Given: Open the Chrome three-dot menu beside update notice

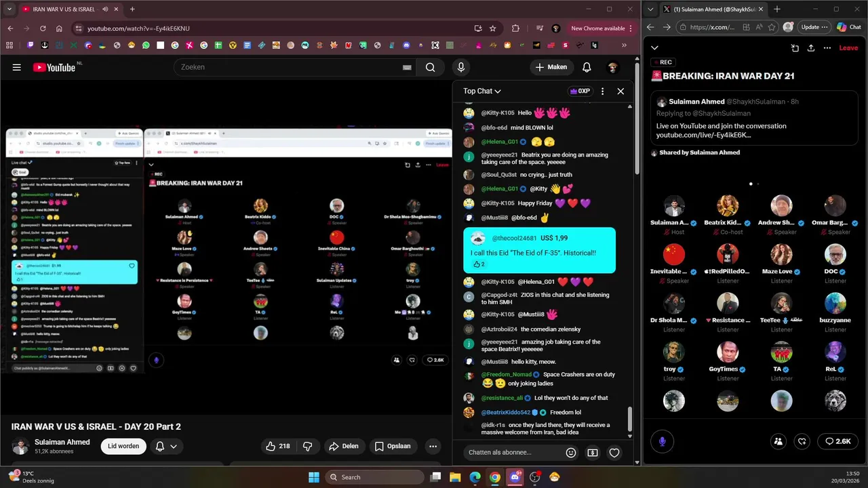Looking at the screenshot, I should coord(631,28).
